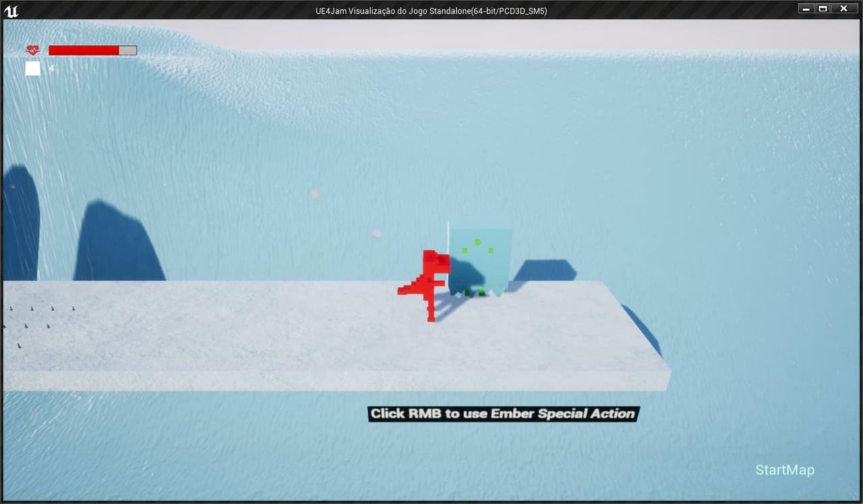Viewport: 863px width, 504px height.
Task: Click the UE4Jam window title text
Action: point(431,11)
